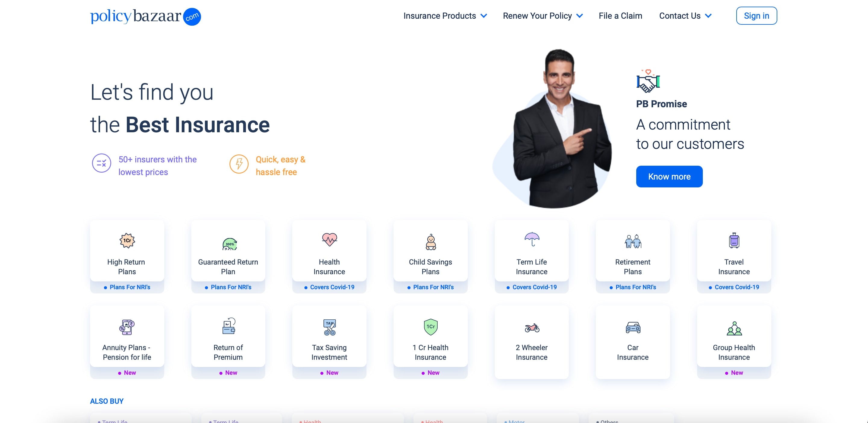Go to File a Claim
Viewport: 868px width, 423px height.
(x=620, y=16)
